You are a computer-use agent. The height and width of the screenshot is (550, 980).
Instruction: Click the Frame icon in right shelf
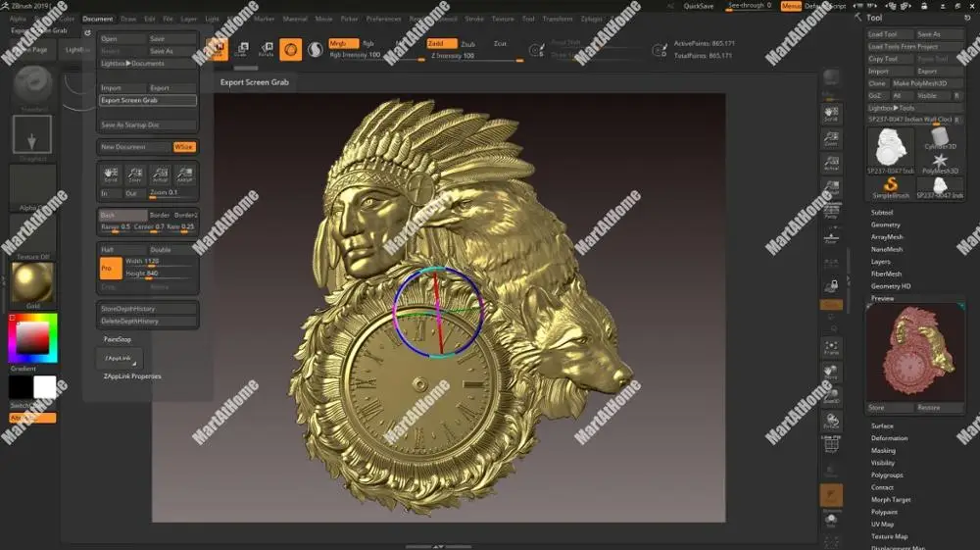831,347
